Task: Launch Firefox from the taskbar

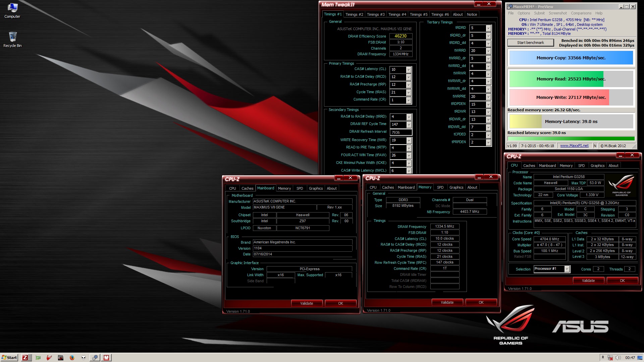Action: pyautogui.click(x=72, y=358)
